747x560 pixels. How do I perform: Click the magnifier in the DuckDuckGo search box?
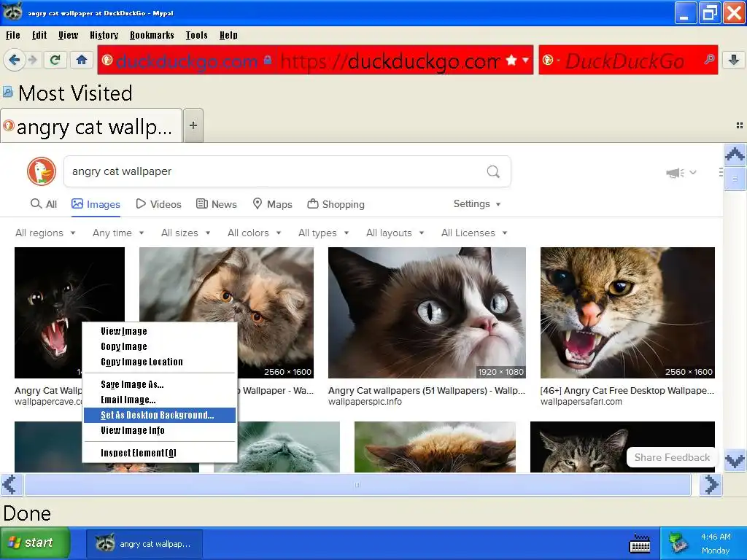pos(709,60)
